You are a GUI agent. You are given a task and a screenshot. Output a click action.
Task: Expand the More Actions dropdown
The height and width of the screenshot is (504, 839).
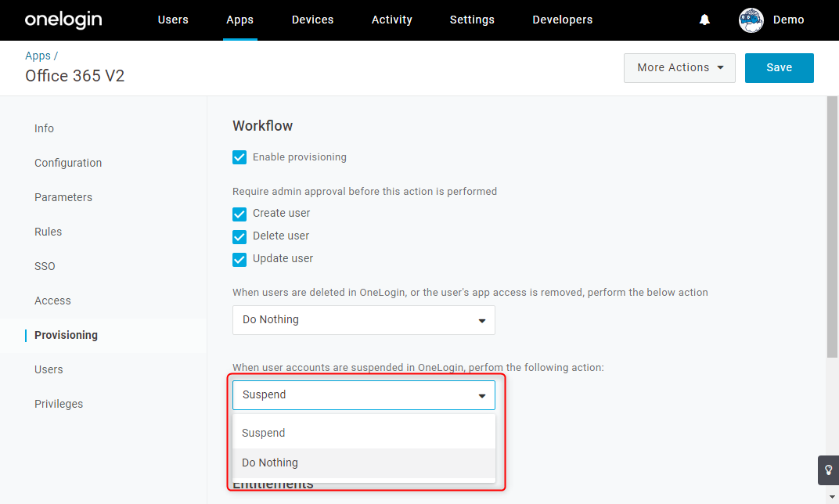(679, 68)
